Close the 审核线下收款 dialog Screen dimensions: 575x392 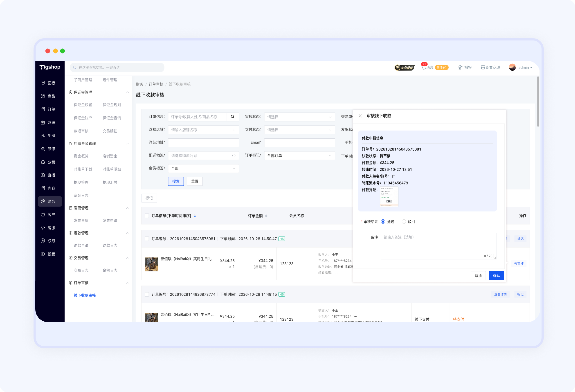(360, 116)
